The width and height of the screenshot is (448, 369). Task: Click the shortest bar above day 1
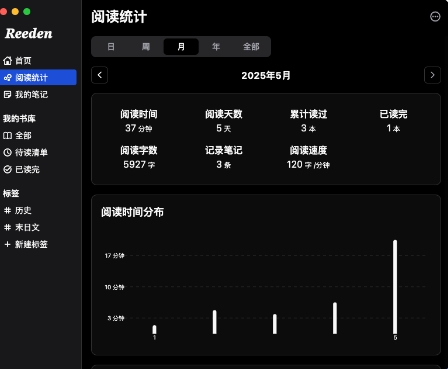(154, 330)
